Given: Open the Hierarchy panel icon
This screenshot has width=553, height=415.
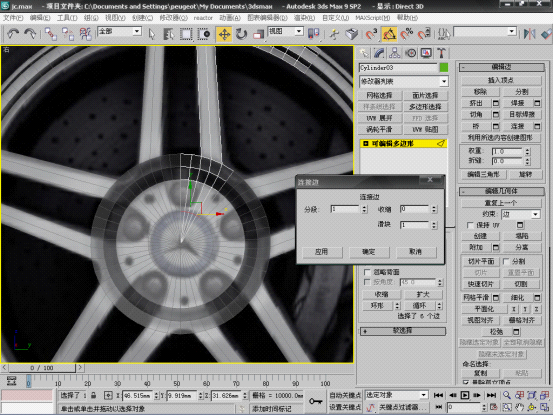Looking at the screenshot, I should (x=395, y=53).
